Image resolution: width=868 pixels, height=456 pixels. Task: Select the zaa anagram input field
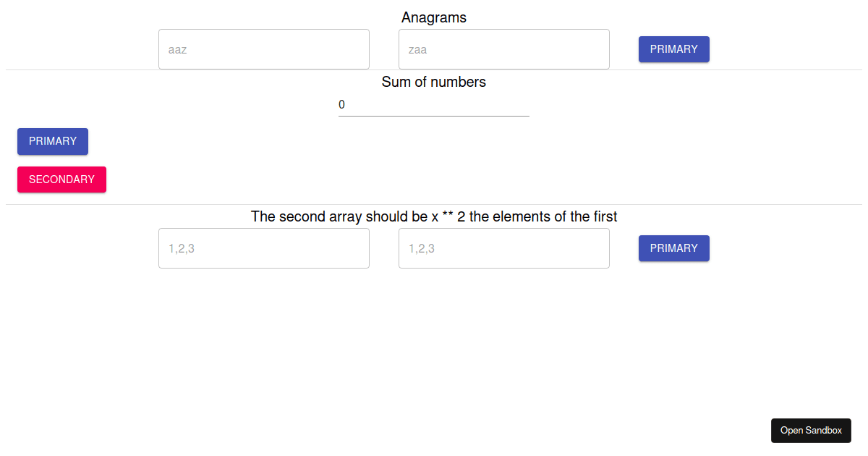[503, 49]
